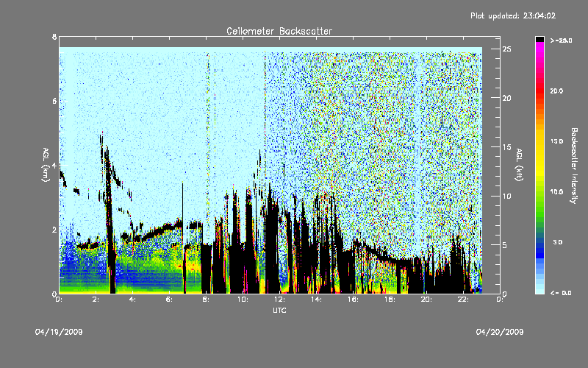Click the '20.0' colorbar tick value
The height and width of the screenshot is (368, 588).
(556, 91)
